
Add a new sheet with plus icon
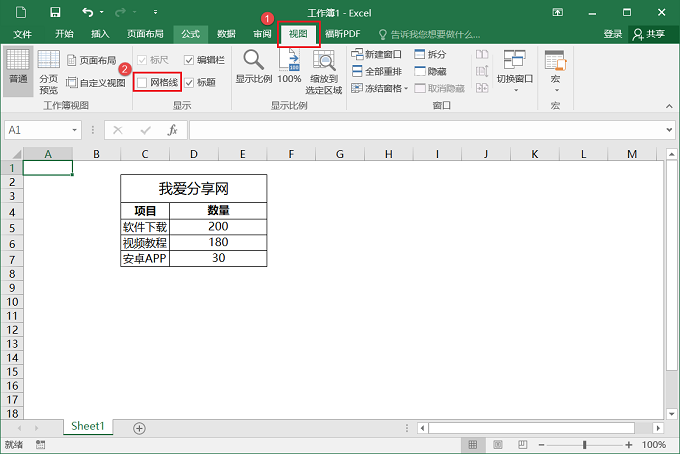coord(139,428)
